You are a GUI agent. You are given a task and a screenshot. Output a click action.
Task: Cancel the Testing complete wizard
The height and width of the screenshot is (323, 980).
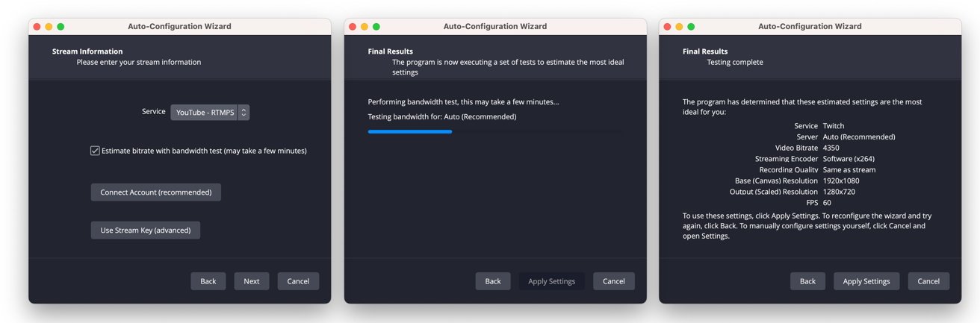(x=928, y=281)
